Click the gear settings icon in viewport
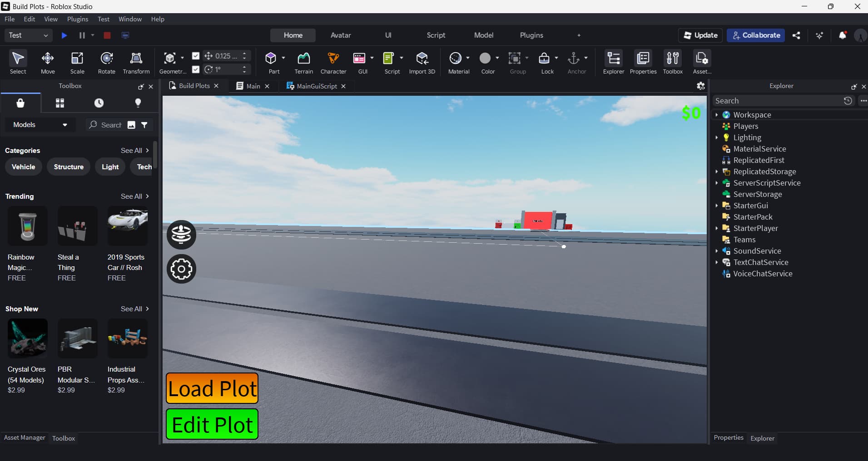 181,269
